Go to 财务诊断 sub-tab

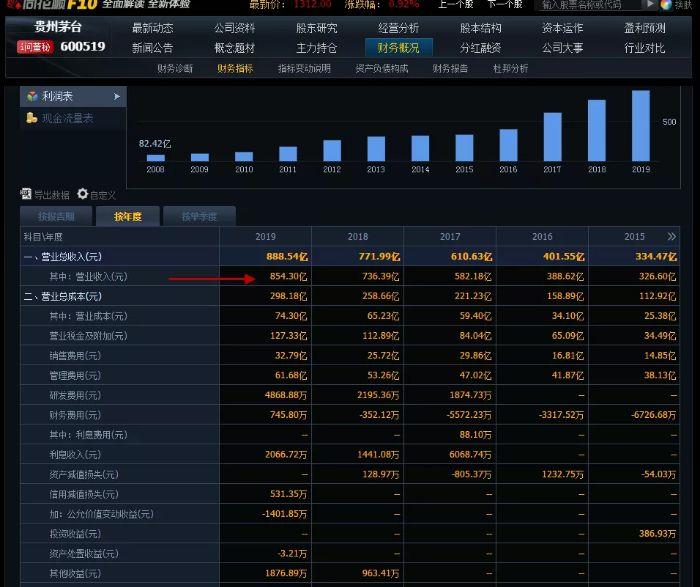click(175, 69)
